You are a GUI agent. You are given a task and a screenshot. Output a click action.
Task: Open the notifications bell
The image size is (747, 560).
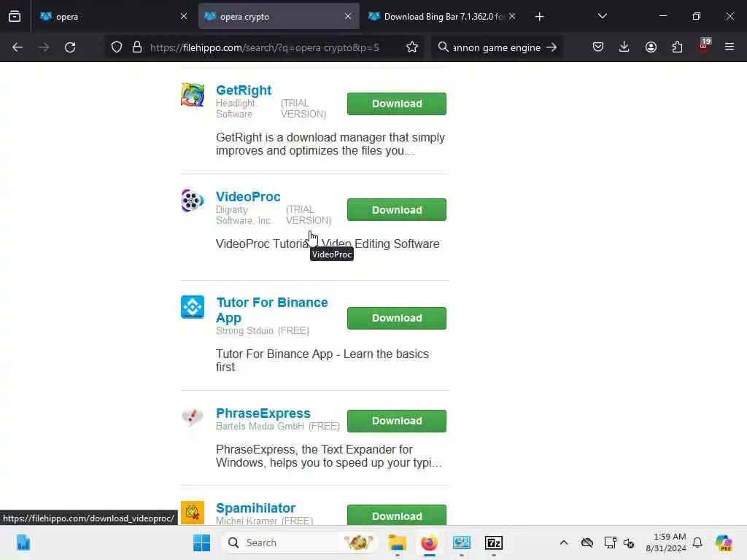[697, 542]
